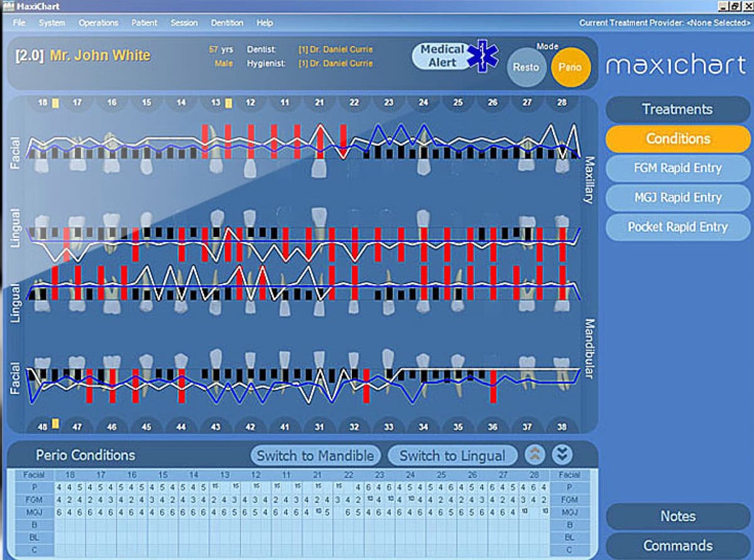This screenshot has height=560, width=754.
Task: Select upper tooth number 22
Action: (354, 102)
